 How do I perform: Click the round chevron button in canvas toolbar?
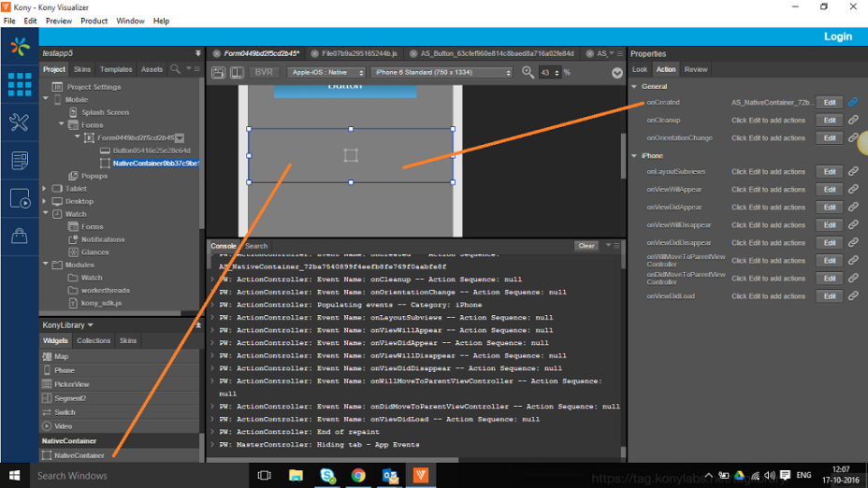(616, 73)
